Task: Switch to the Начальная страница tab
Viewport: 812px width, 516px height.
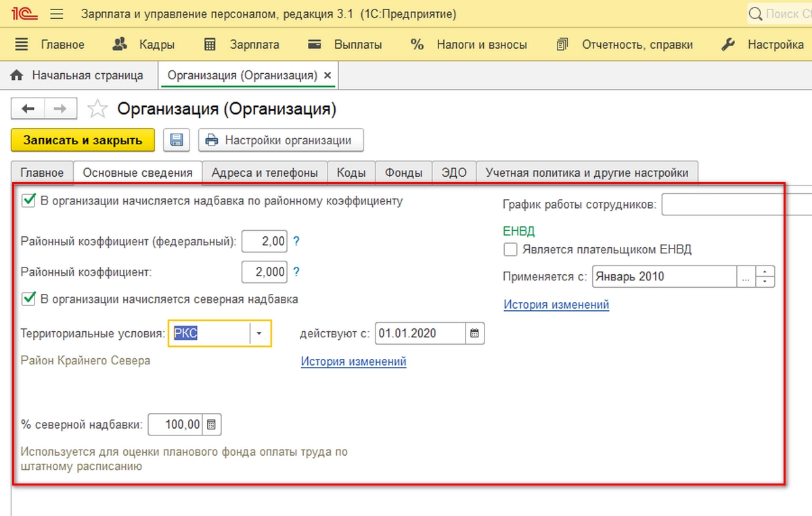Action: (x=78, y=75)
